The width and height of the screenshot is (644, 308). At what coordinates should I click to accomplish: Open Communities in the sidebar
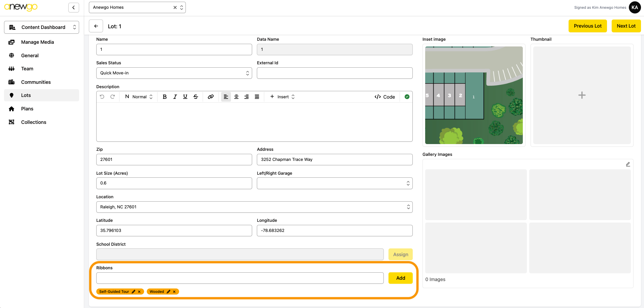pos(36,82)
